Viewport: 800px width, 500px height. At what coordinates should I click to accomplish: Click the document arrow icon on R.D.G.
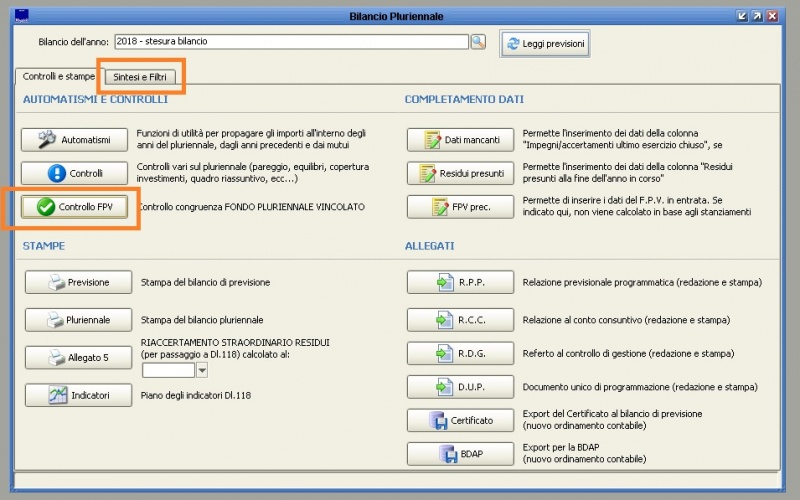tap(444, 354)
